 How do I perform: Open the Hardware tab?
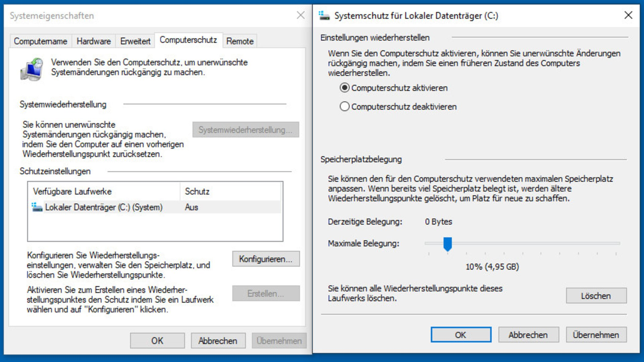94,41
